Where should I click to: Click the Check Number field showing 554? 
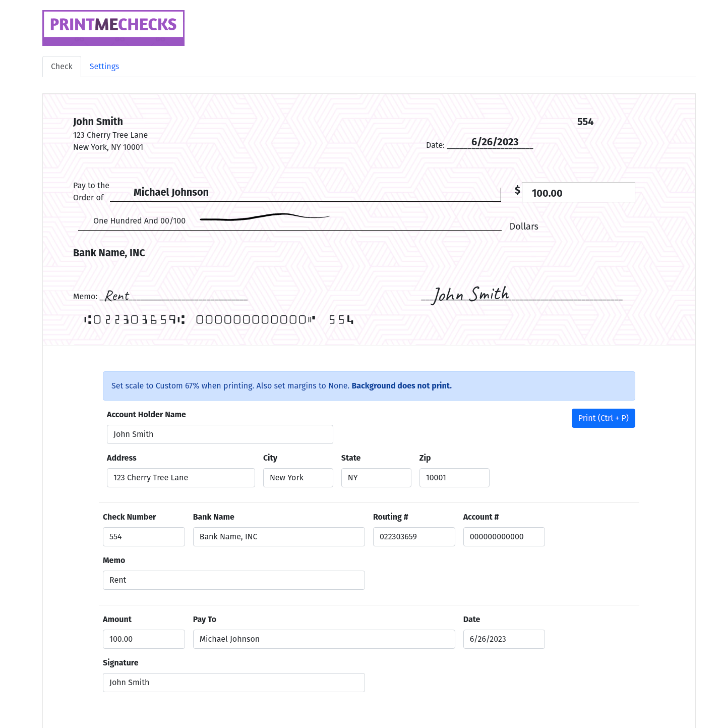[x=144, y=536]
